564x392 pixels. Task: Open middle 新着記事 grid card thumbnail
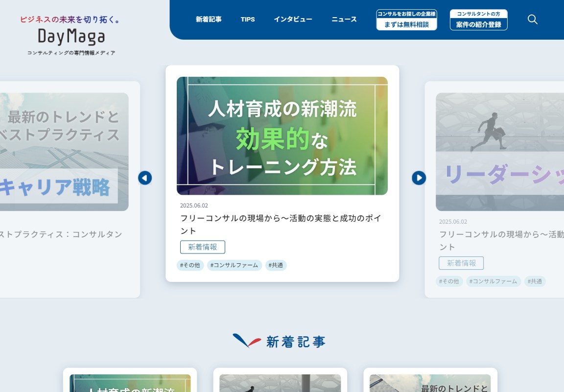click(280, 383)
